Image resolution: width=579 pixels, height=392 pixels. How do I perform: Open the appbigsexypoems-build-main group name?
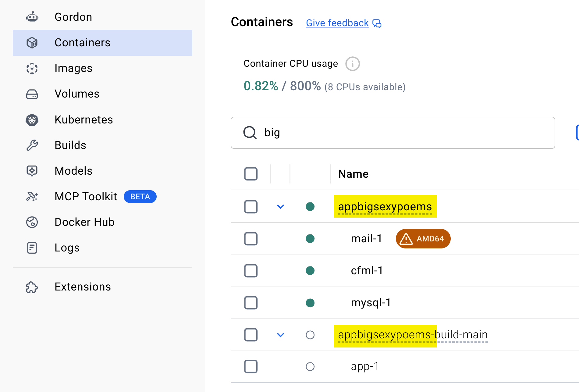tap(413, 335)
